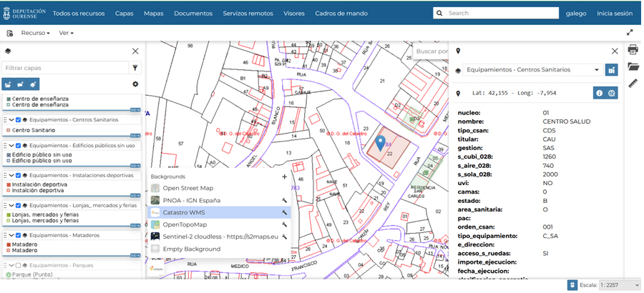Image resolution: width=644 pixels, height=293 pixels.
Task: Click the layers panel settings gear
Action: click(135, 84)
